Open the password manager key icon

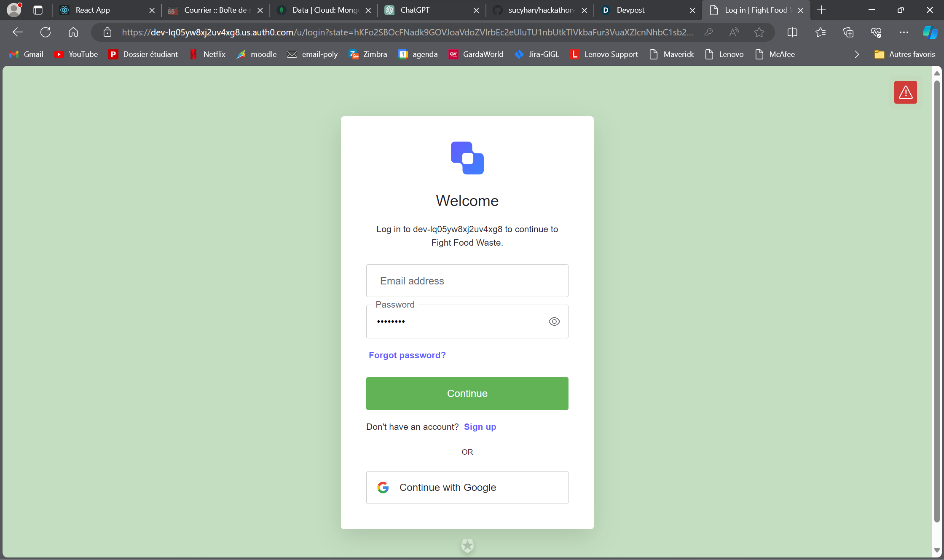(708, 32)
